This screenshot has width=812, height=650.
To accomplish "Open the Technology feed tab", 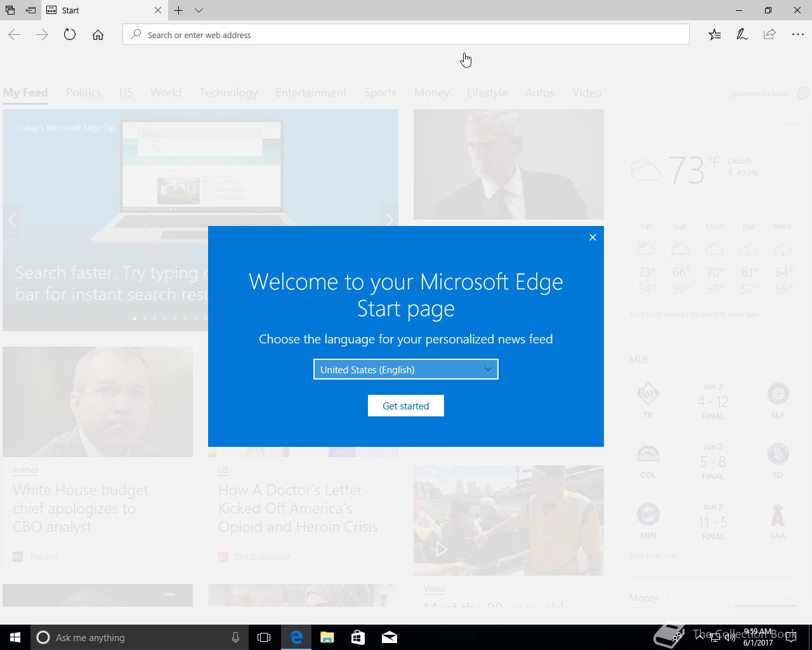I will tap(228, 93).
